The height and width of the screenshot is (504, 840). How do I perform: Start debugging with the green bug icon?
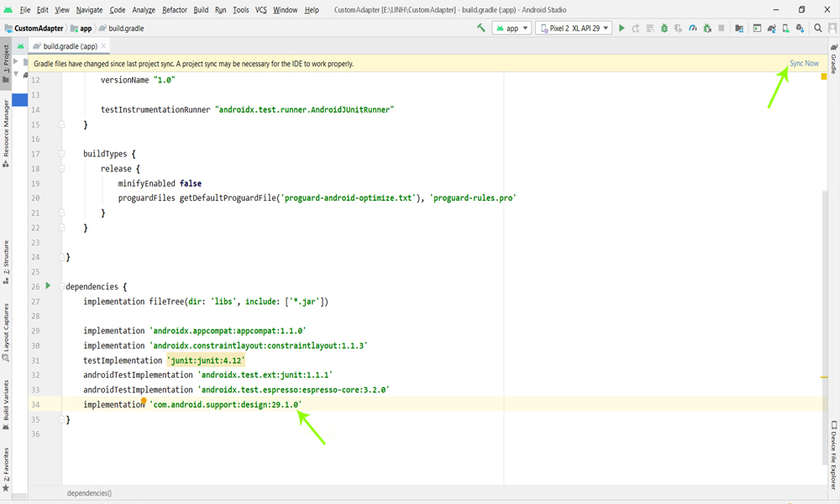[x=664, y=29]
